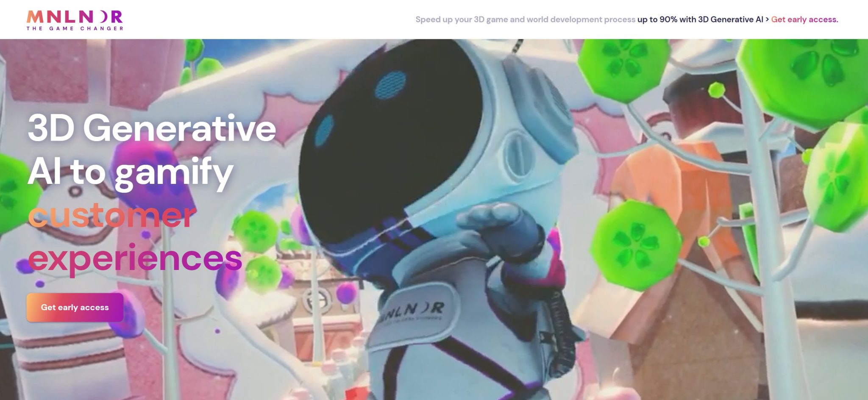
Task: Open the Get early access link in banner
Action: click(804, 19)
